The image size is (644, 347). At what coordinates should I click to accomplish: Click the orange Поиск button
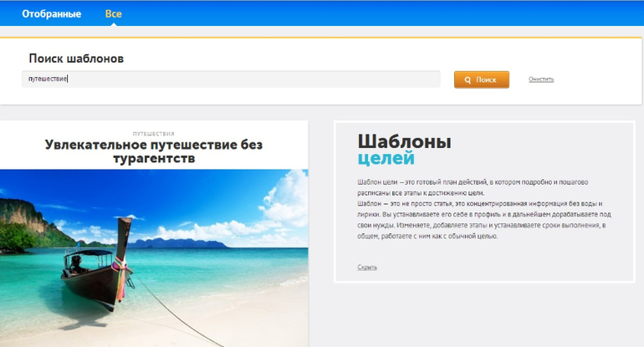482,79
